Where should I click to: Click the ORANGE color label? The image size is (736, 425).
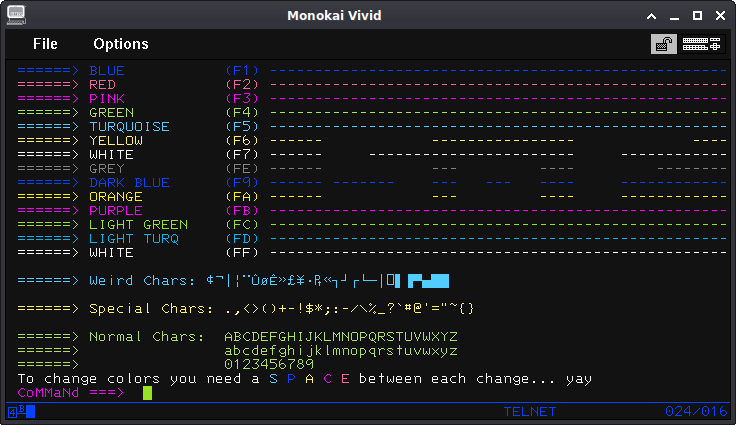(116, 197)
